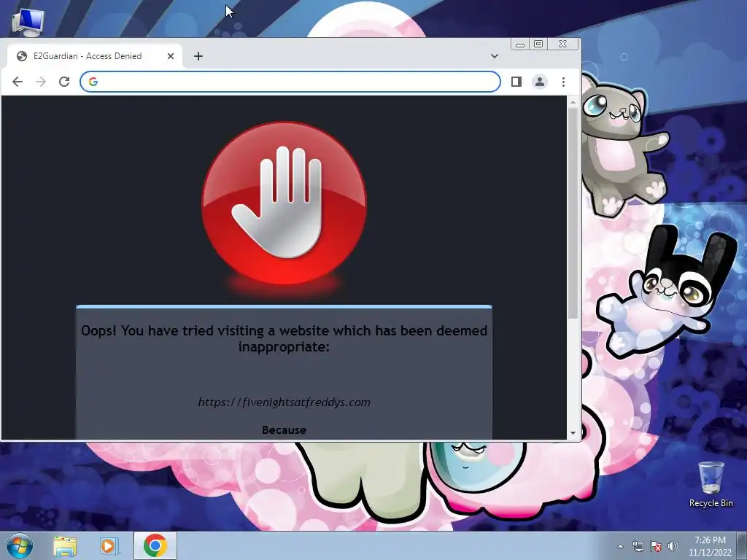Close the E2Guardian tab
Image resolution: width=747 pixels, height=560 pixels.
(171, 56)
